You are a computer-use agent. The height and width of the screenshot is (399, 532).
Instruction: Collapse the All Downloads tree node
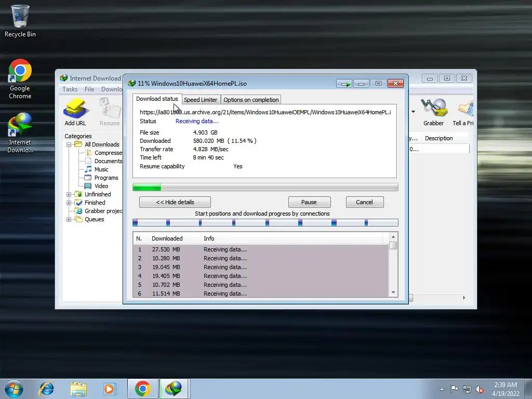(69, 144)
